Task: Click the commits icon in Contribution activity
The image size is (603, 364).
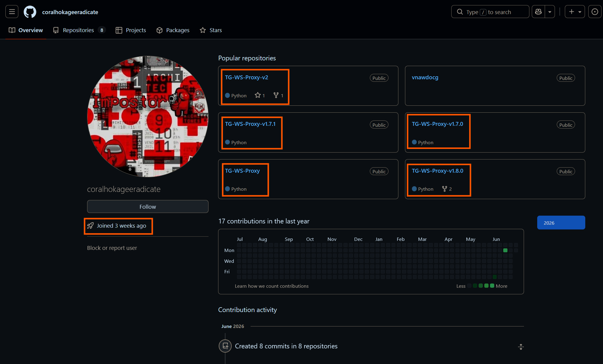Action: (x=225, y=346)
